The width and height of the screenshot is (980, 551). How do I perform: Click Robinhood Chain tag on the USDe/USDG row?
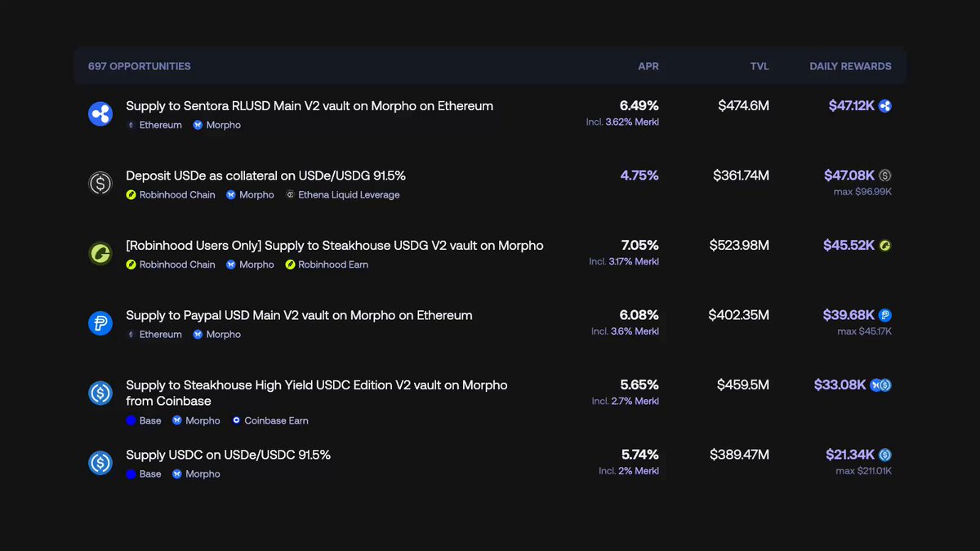tap(171, 195)
